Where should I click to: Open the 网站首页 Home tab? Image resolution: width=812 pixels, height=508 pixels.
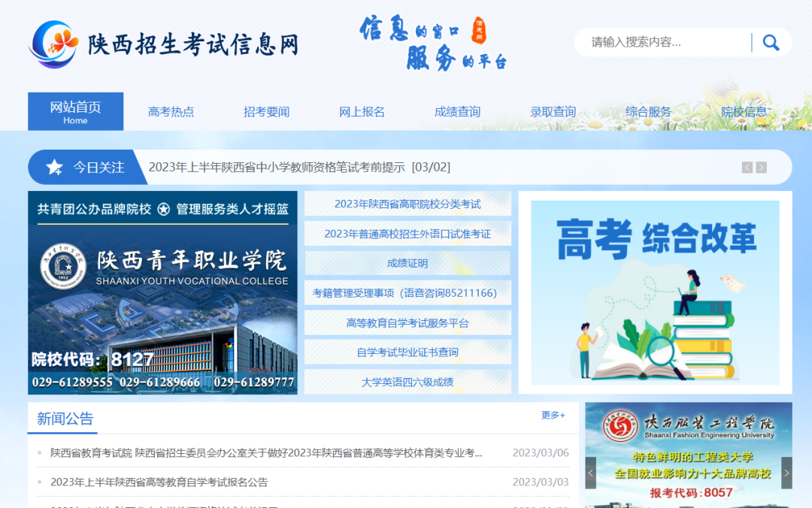point(75,112)
